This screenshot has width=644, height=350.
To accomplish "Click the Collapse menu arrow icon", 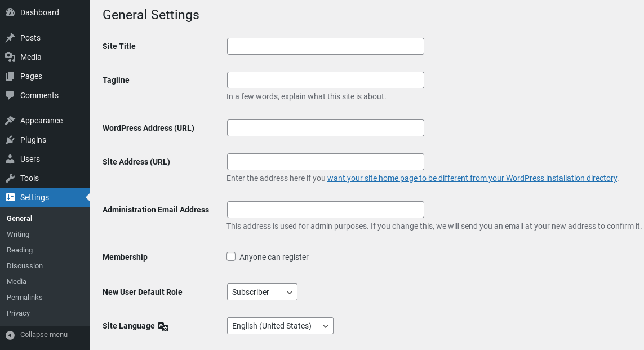I will pos(10,335).
